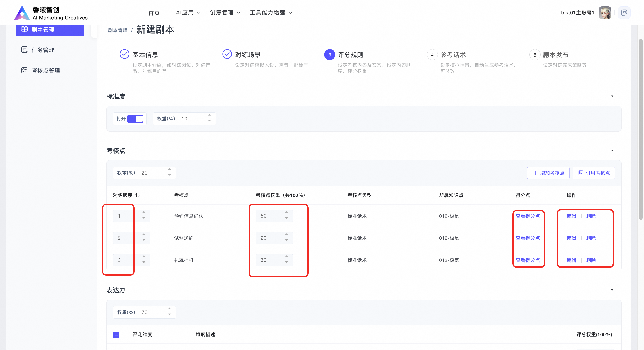
Task: Increase weight of 礼貌挂机 from 30
Action: coord(287,257)
